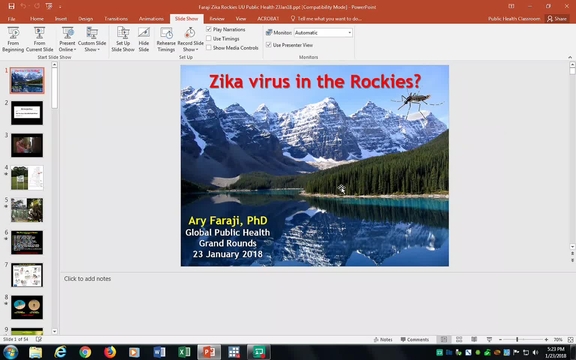Undo the last action
The image size is (576, 360).
23,6
